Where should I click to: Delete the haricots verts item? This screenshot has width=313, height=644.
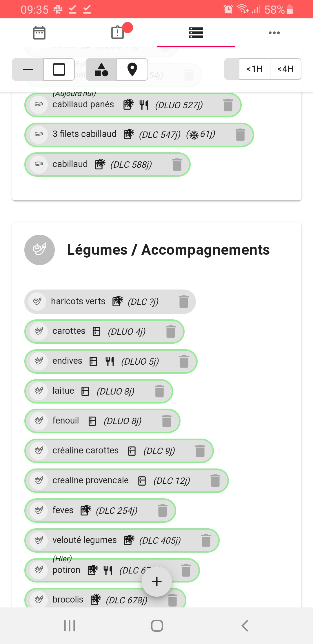pos(184,302)
